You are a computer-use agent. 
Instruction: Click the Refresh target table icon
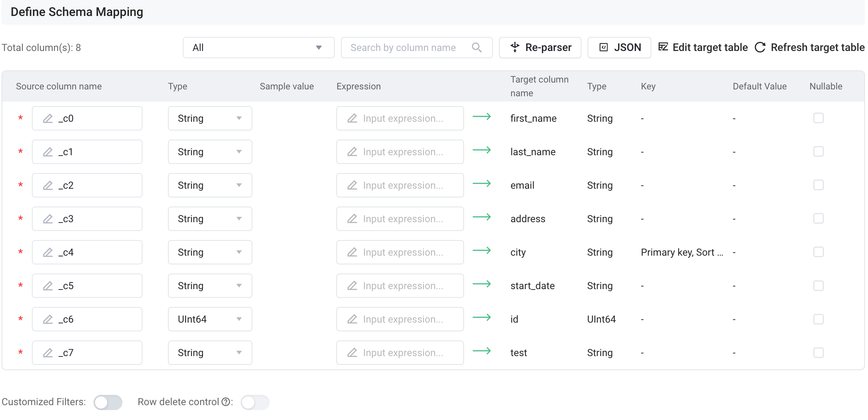coord(760,48)
